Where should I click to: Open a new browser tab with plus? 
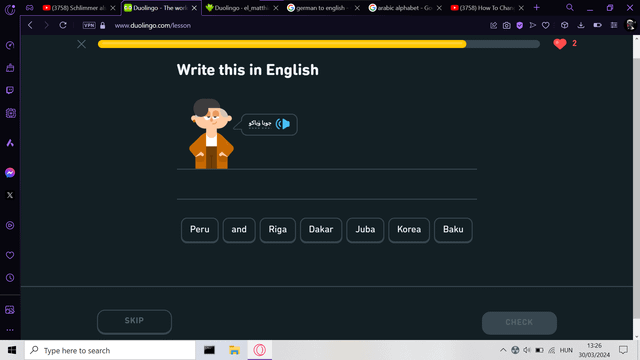point(536,7)
